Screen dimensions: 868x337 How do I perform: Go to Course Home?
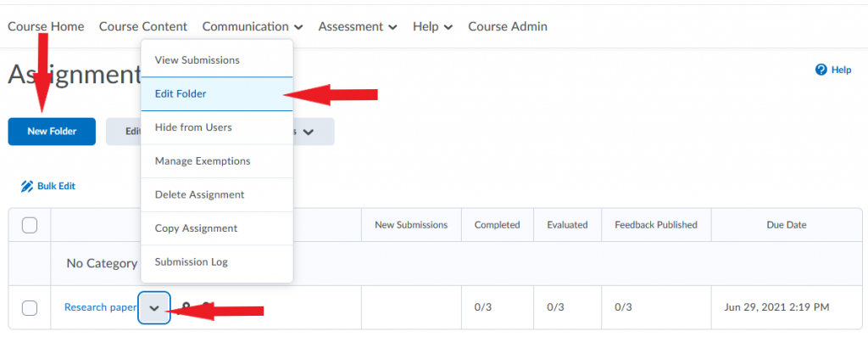(x=46, y=26)
